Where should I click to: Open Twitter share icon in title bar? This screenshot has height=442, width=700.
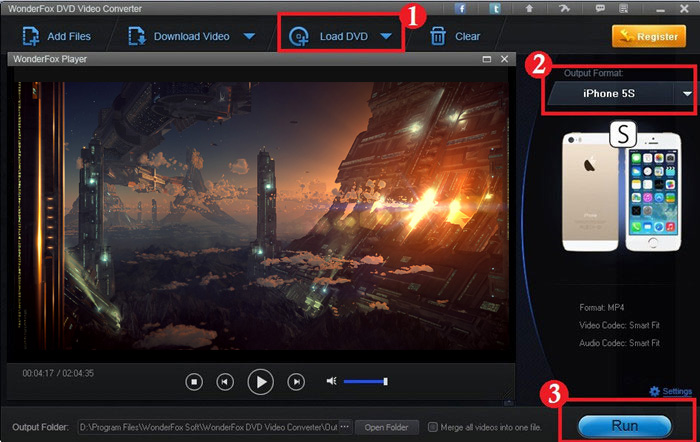495,8
